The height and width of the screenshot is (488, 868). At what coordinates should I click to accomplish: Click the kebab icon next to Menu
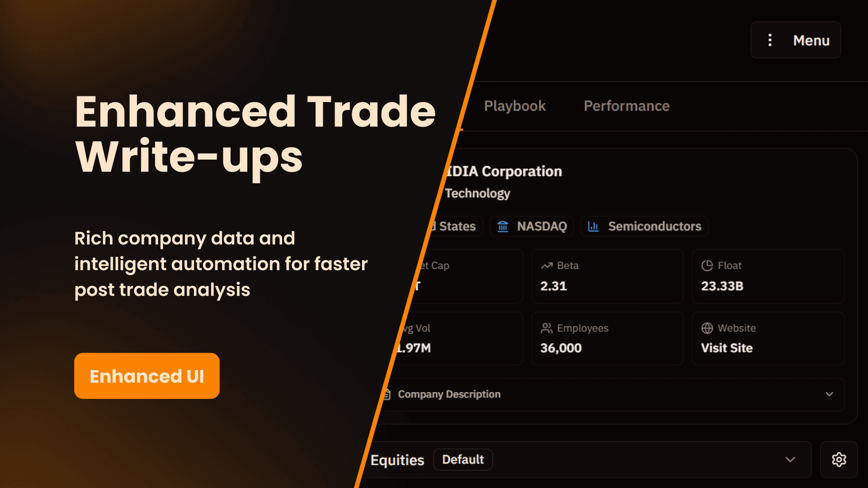(770, 40)
